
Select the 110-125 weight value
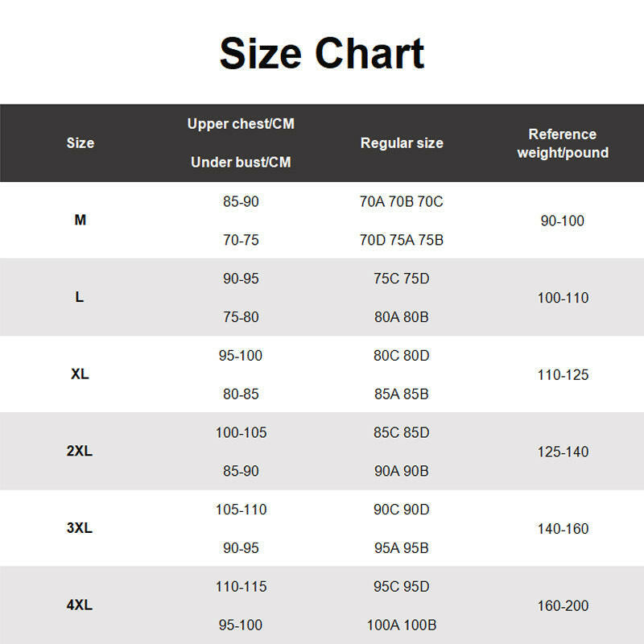click(x=563, y=375)
